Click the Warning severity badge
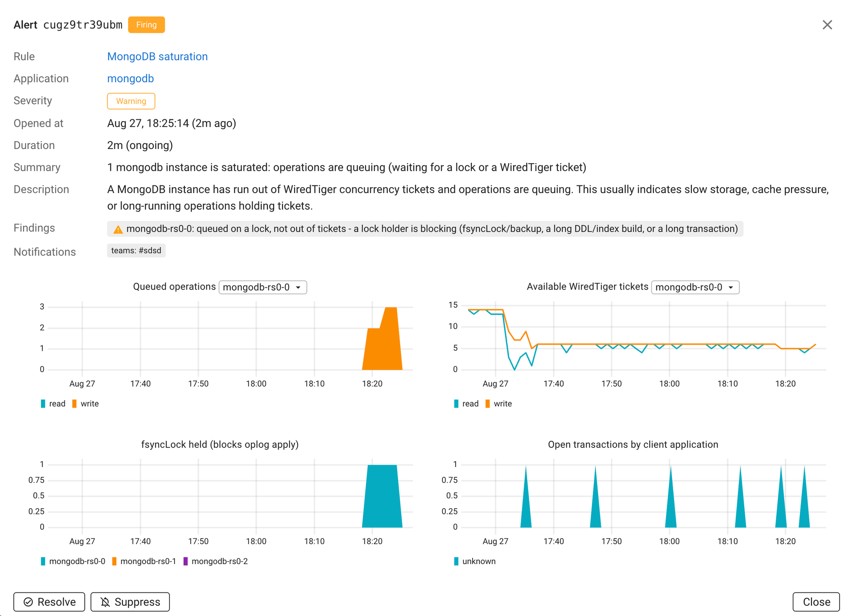The width and height of the screenshot is (852, 616). [131, 101]
